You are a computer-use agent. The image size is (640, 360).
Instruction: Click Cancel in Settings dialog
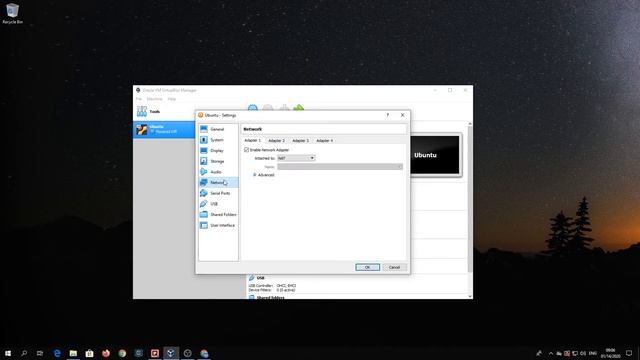coord(394,267)
